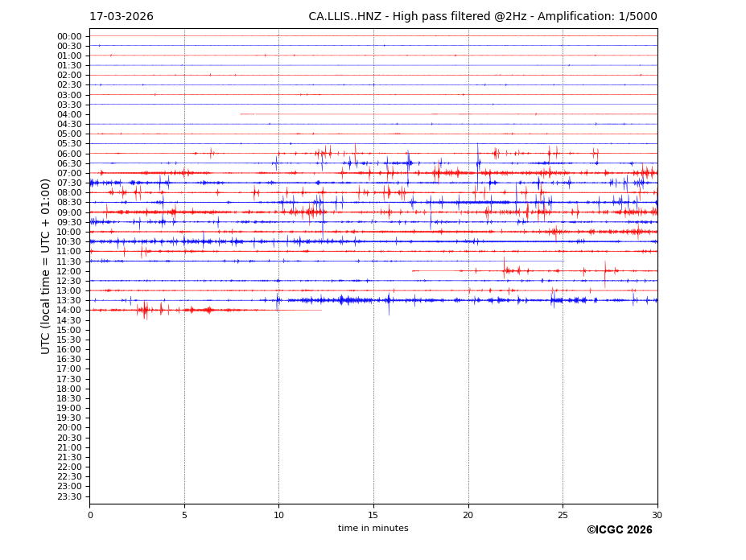
Task: Click the UTC local time y-axis label
Action: [x=46, y=266]
